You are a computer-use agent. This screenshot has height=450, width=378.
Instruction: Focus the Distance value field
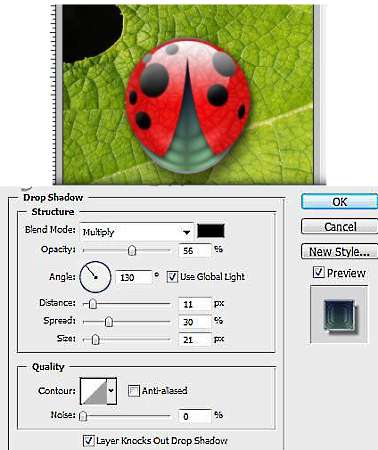pos(195,304)
